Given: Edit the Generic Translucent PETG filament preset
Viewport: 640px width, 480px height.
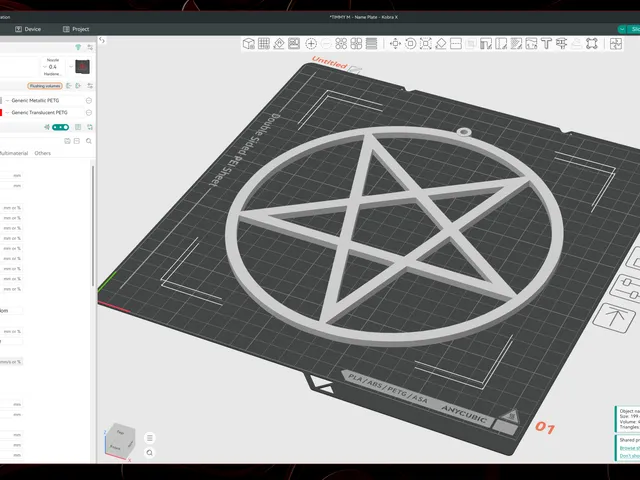Looking at the screenshot, I should (89, 113).
